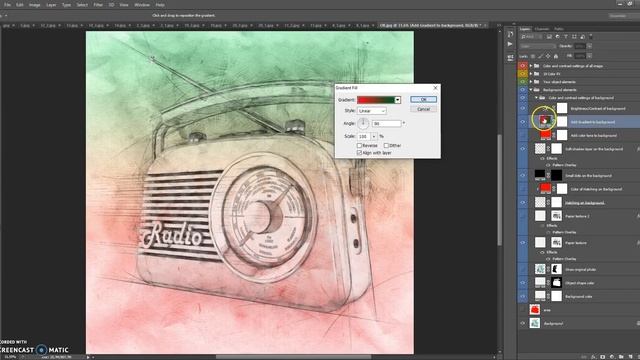The image size is (640, 360).
Task: Click Cancel in the Gradient Fill dialog
Action: point(423,109)
